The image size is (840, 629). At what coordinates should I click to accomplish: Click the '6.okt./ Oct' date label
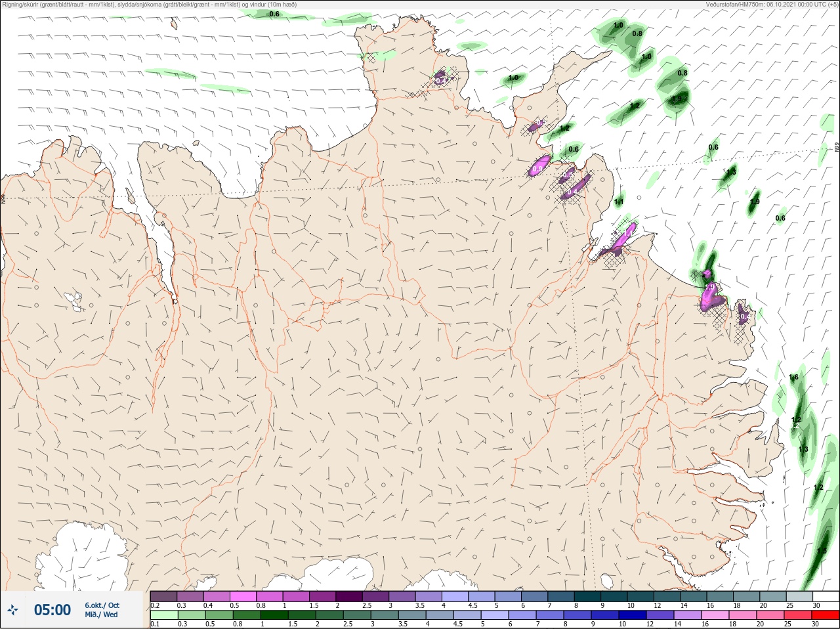(x=102, y=605)
